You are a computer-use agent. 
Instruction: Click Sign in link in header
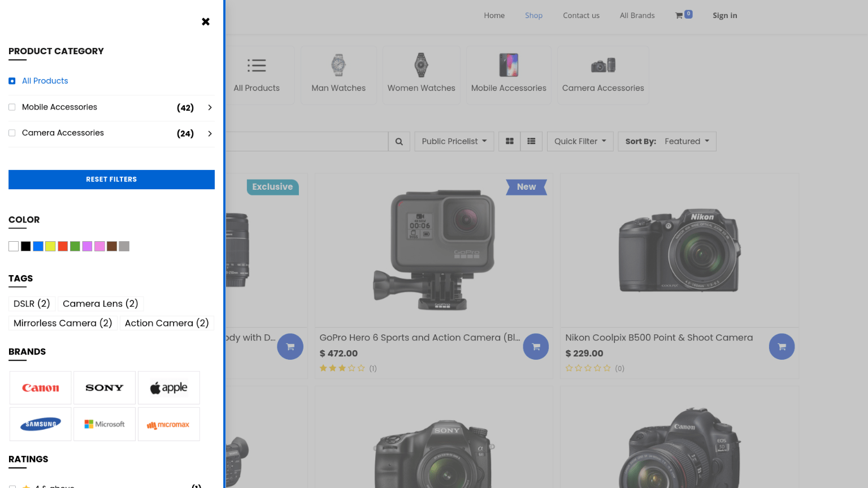[x=725, y=15]
